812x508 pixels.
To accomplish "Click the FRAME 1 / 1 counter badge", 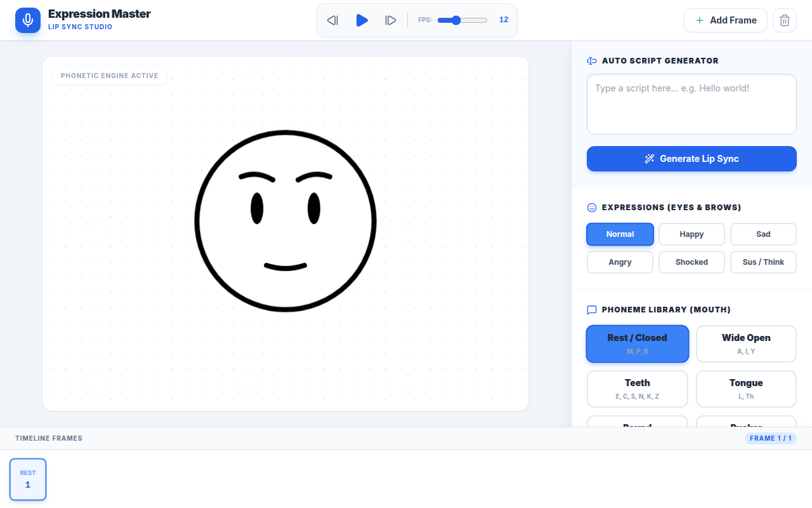I will tap(771, 438).
